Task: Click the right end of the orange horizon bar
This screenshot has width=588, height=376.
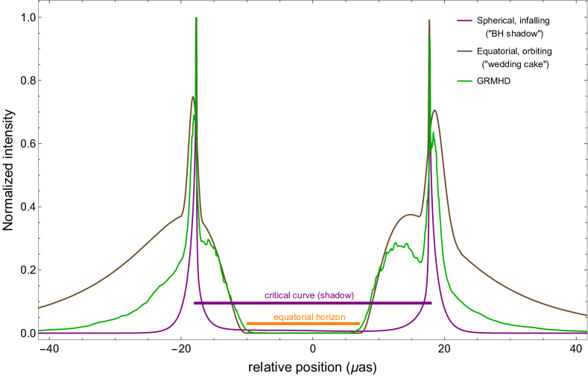Action: [360, 323]
